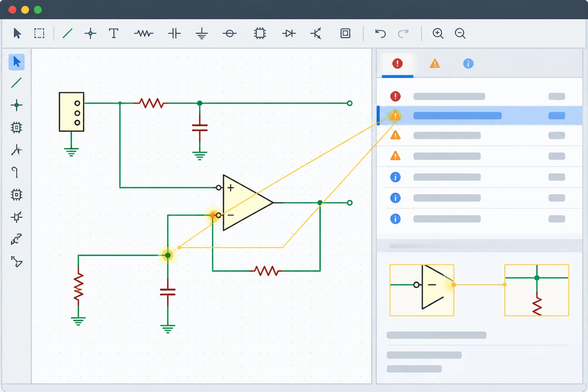Choose the dashed rectangle marquee selection tool
The image size is (588, 392).
(39, 33)
